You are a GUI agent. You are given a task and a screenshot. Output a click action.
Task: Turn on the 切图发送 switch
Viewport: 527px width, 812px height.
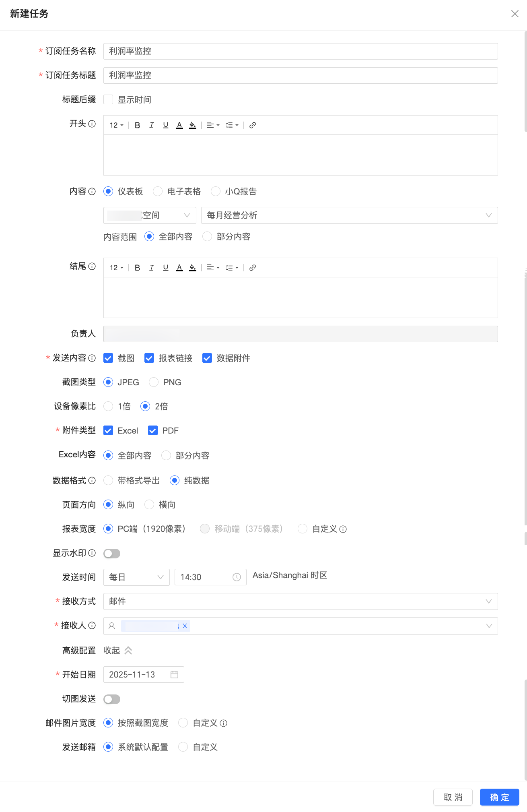(112, 699)
